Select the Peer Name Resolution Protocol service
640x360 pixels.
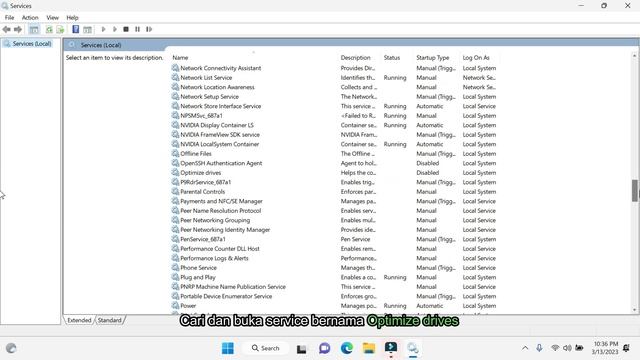[x=220, y=211]
